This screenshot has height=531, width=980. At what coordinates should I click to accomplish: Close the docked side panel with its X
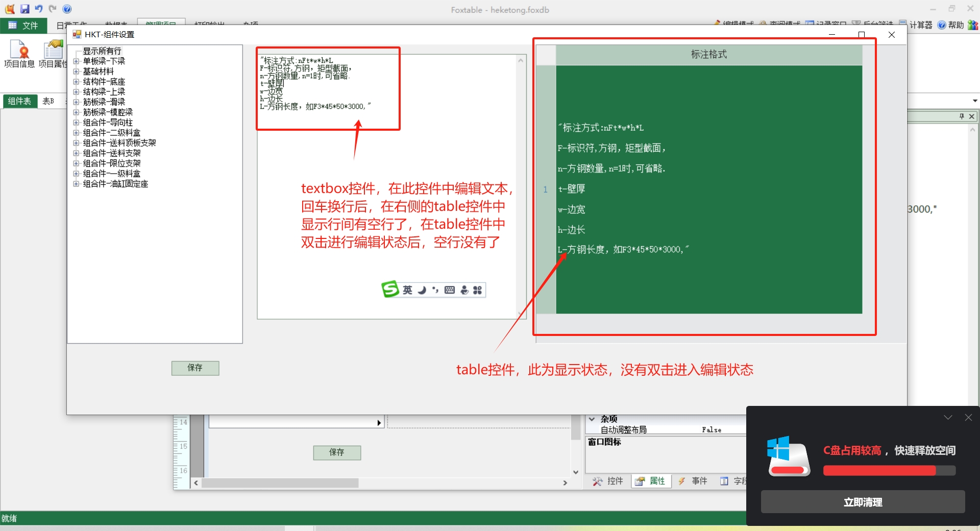click(x=972, y=116)
